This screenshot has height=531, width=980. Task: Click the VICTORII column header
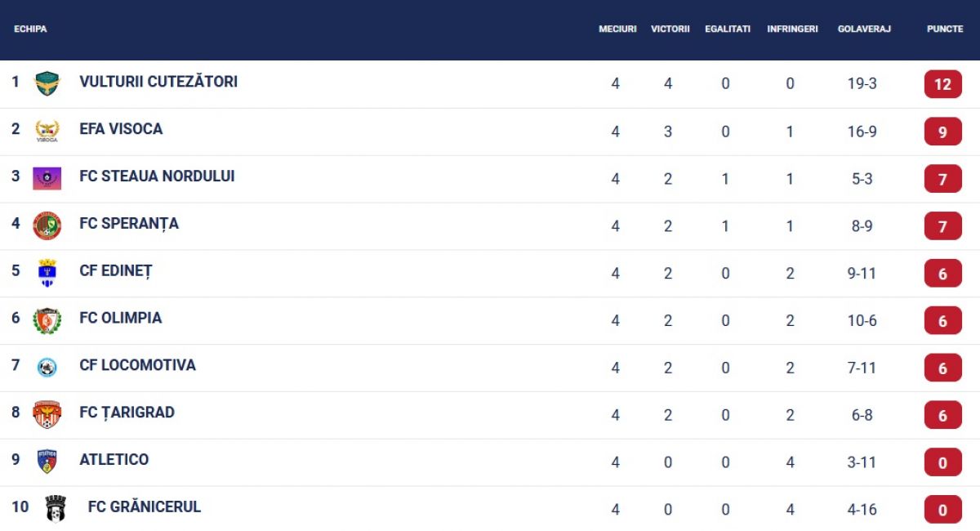tap(670, 29)
